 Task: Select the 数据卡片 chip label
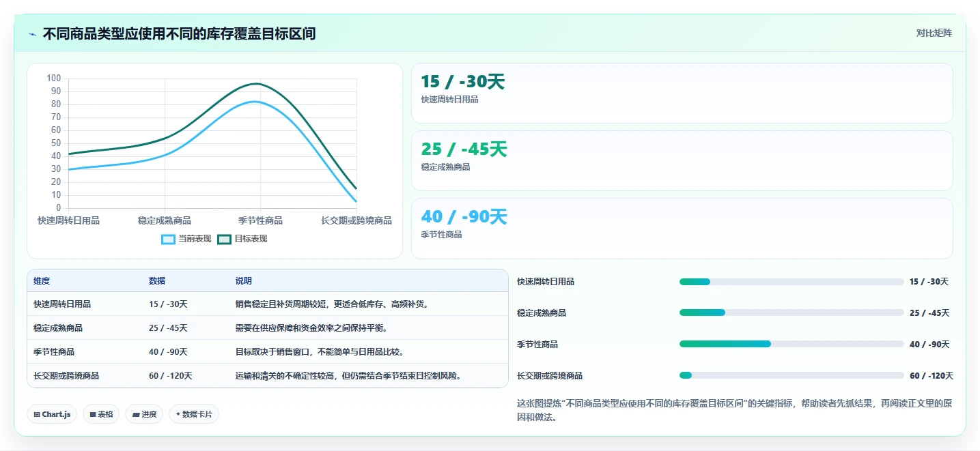(197, 414)
